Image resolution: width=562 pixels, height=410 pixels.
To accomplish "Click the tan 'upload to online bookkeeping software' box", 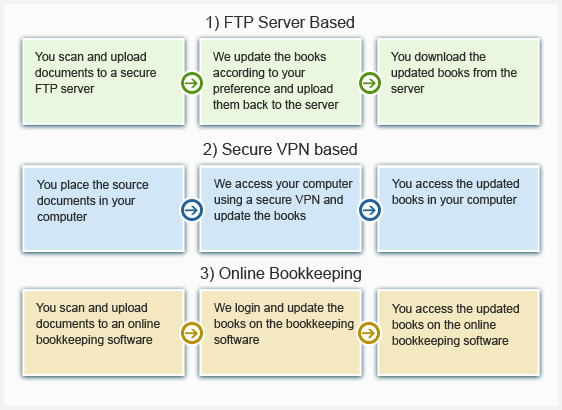I will 104,333.
